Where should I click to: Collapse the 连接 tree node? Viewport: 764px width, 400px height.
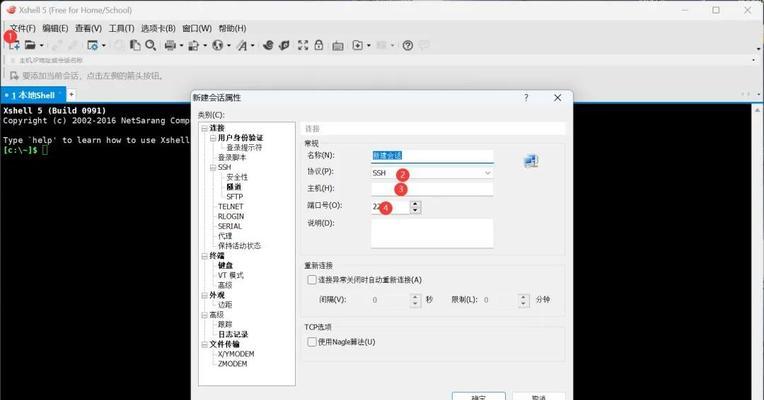(x=205, y=128)
